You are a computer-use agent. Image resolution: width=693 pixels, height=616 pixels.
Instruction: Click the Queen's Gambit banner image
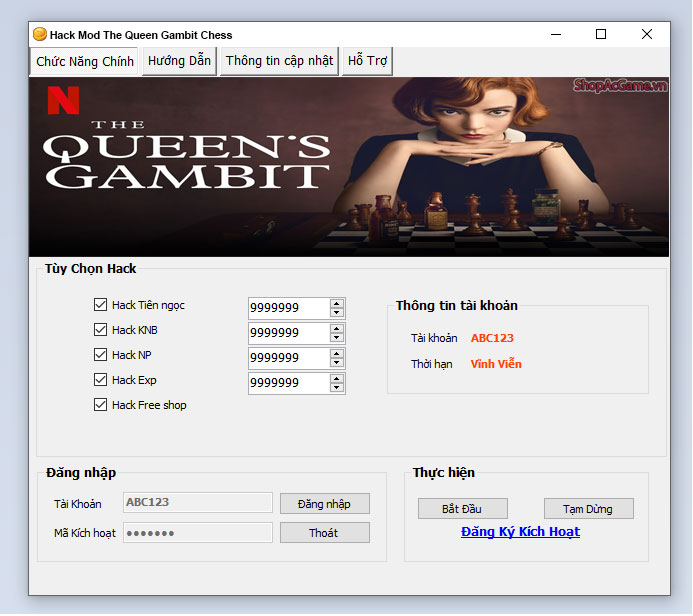[349, 167]
